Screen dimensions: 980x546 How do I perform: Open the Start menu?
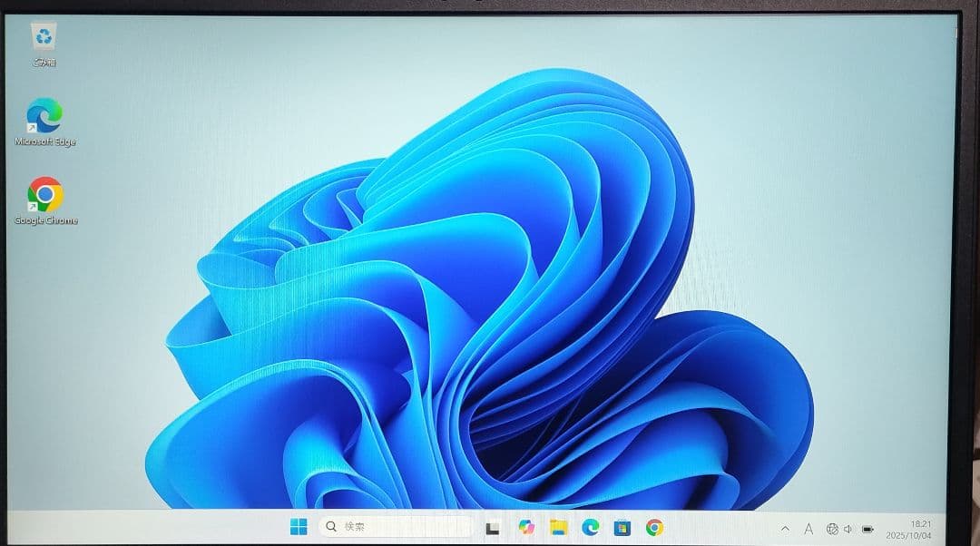click(299, 527)
